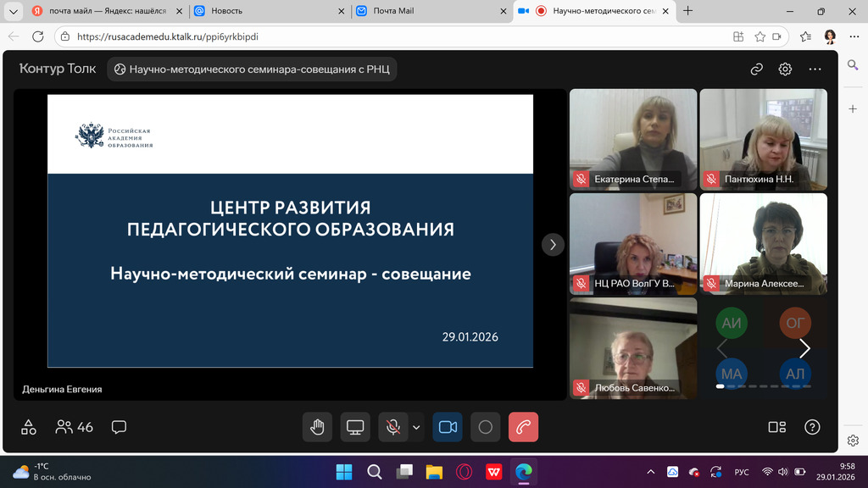Change the video layout view

tap(776, 427)
